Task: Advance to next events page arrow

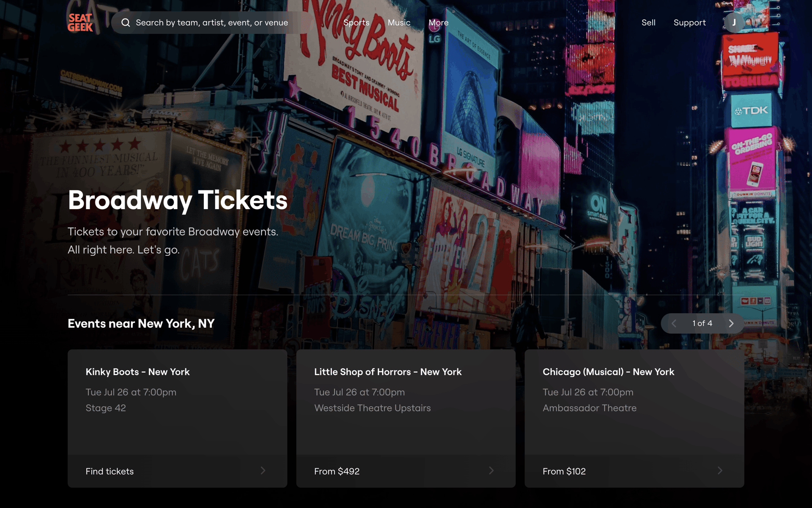Action: click(731, 323)
